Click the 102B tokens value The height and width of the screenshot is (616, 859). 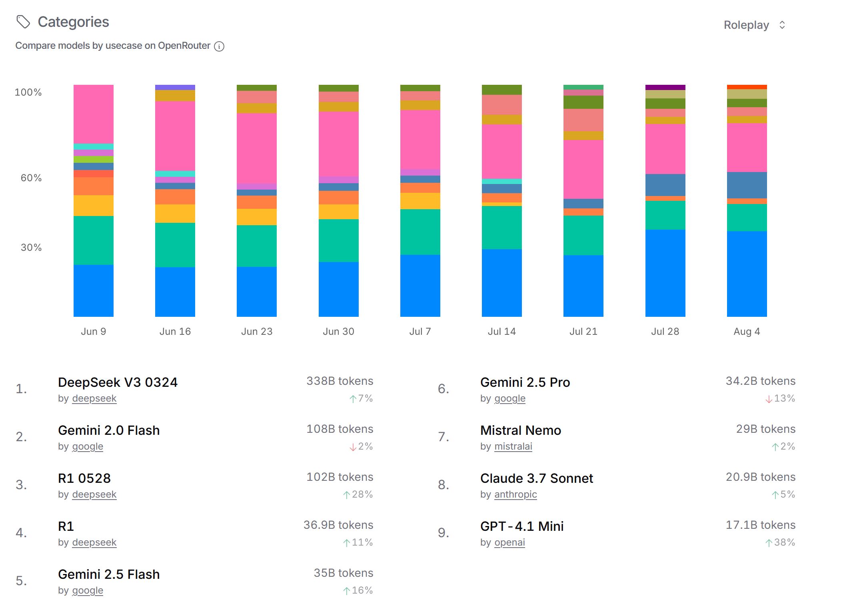click(340, 477)
